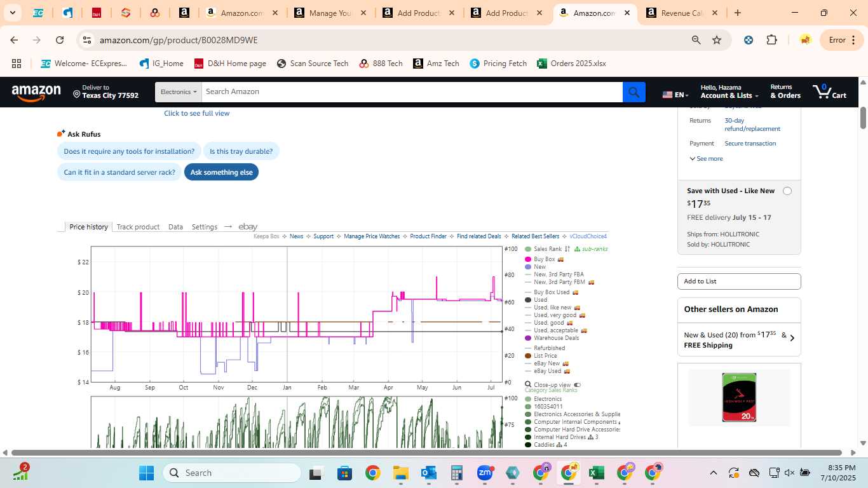This screenshot has height=488, width=868.
Task: Click sort icon next to Sales Rank
Action: pyautogui.click(x=567, y=249)
